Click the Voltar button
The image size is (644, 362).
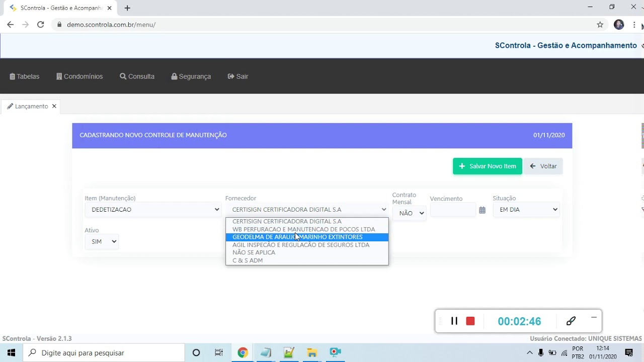coord(543,166)
